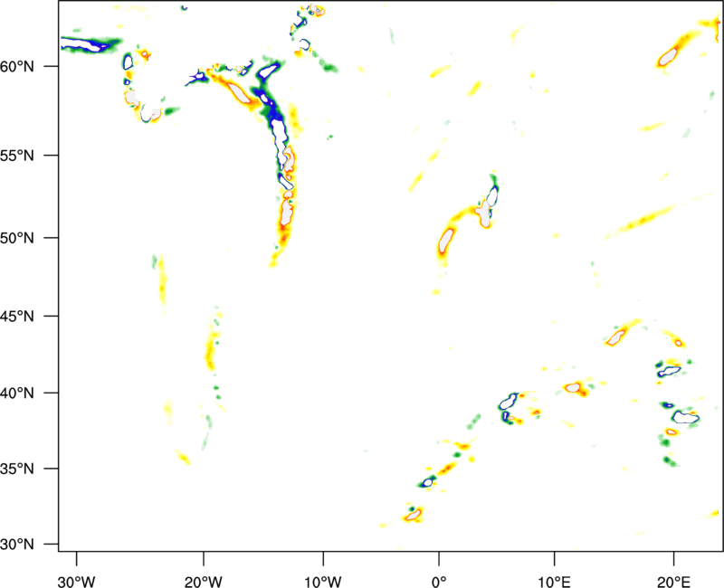Click the 55°N latitude axis label
Image resolution: width=724 pixels, height=588 pixels.
coord(17,155)
